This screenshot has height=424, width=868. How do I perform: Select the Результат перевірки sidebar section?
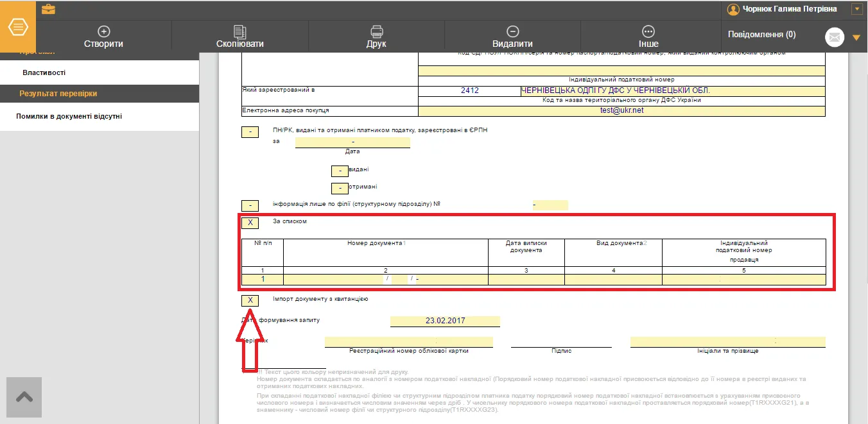(x=100, y=94)
